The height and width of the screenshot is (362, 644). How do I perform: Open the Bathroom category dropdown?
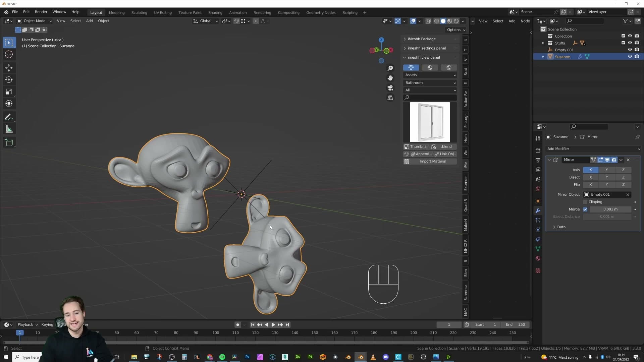(430, 83)
